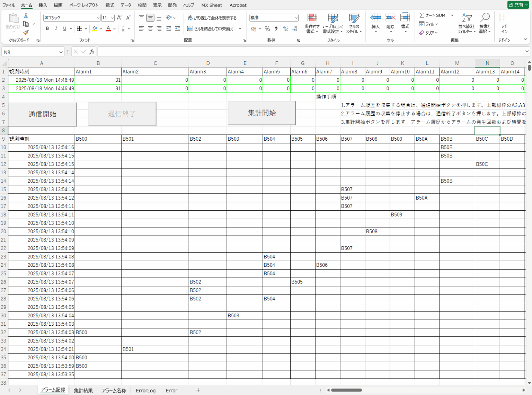The height and width of the screenshot is (395, 532).
Task: Apply the percent style icon
Action: point(267,29)
